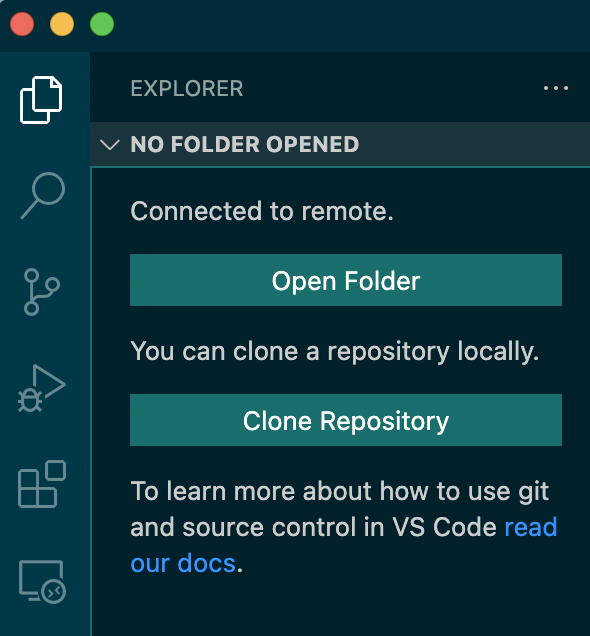Click the red close window button

point(22,24)
